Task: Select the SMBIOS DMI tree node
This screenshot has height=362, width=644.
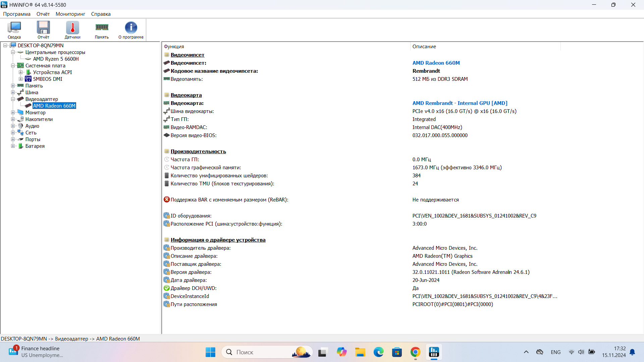Action: [x=47, y=79]
